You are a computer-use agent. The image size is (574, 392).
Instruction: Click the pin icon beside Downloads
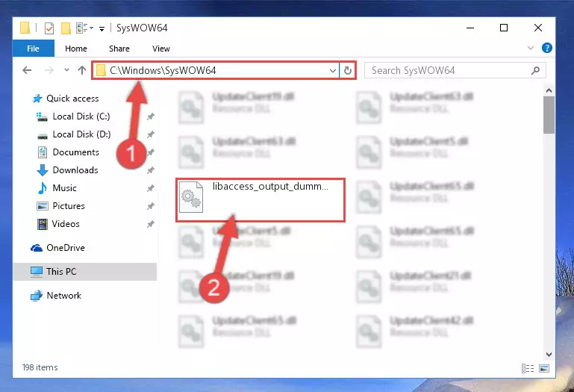(x=151, y=170)
